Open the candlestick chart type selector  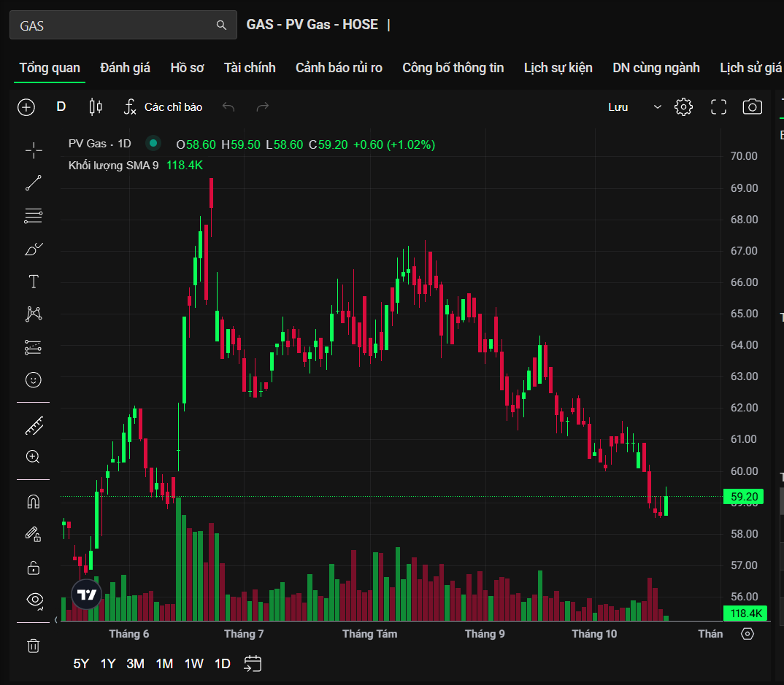96,107
